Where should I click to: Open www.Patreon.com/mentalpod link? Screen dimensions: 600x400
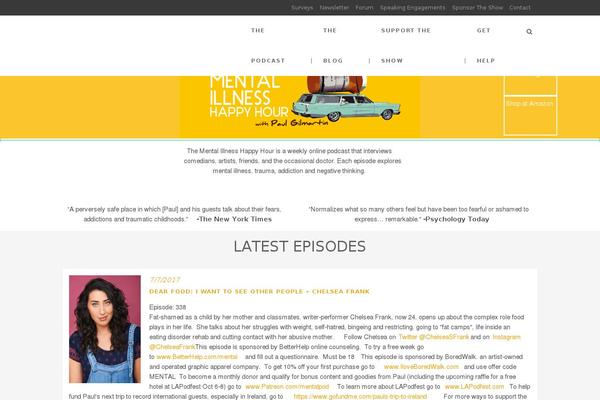(287, 387)
